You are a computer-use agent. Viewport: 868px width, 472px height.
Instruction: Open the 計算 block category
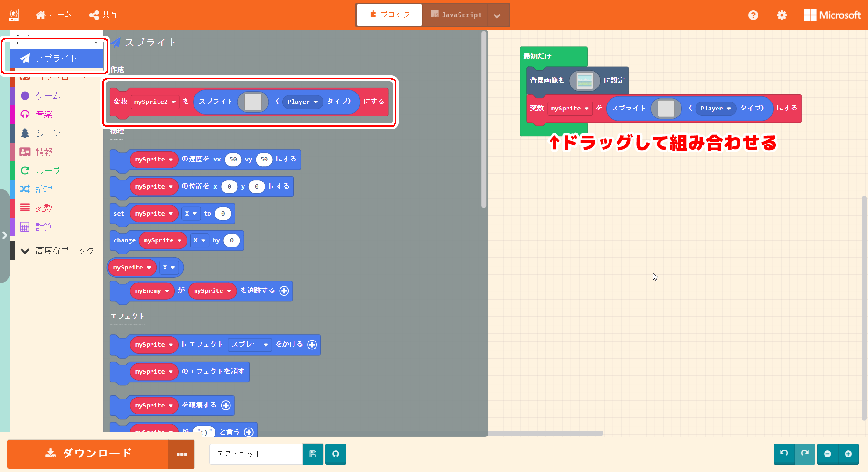57,227
